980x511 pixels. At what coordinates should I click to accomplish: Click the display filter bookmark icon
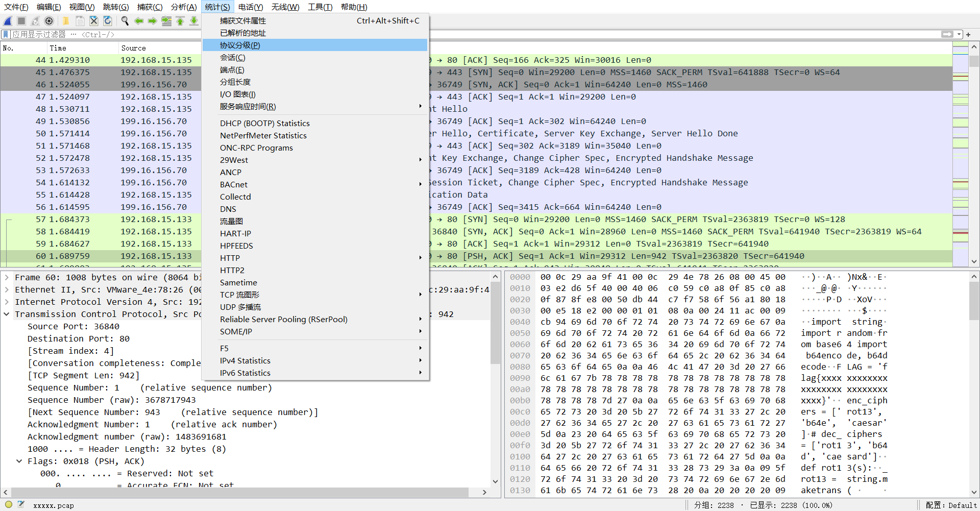pyautogui.click(x=6, y=34)
